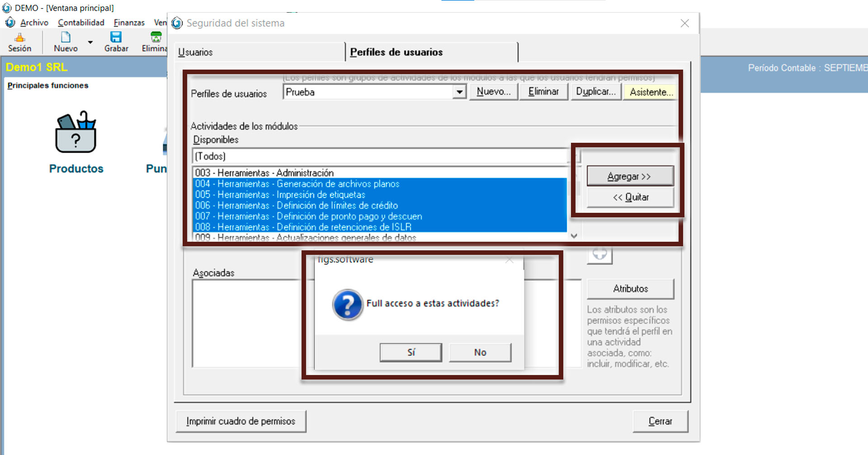868x455 pixels.
Task: Open the dropdown arrow beside Nuevo toolbar button
Action: click(90, 42)
